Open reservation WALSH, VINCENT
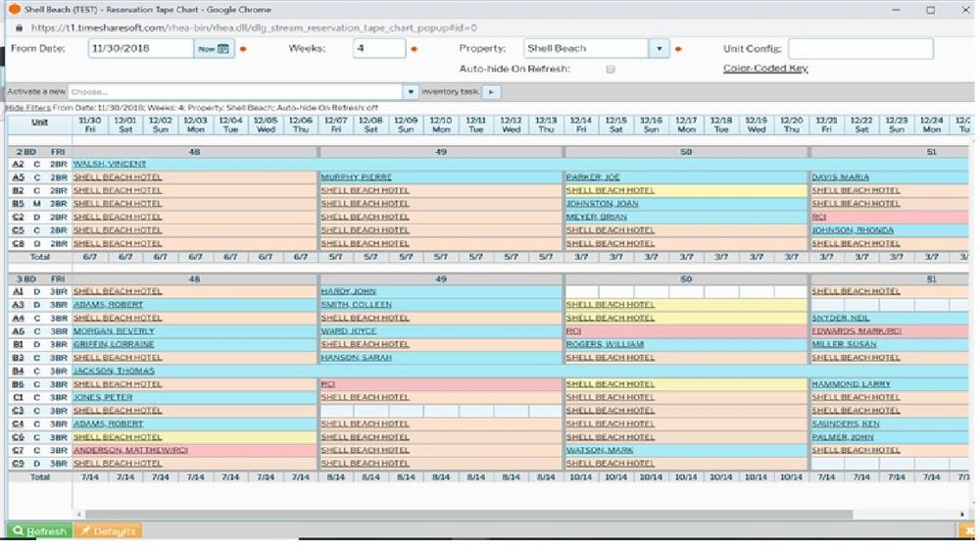Screen dimensions: 980x551 click(x=110, y=164)
